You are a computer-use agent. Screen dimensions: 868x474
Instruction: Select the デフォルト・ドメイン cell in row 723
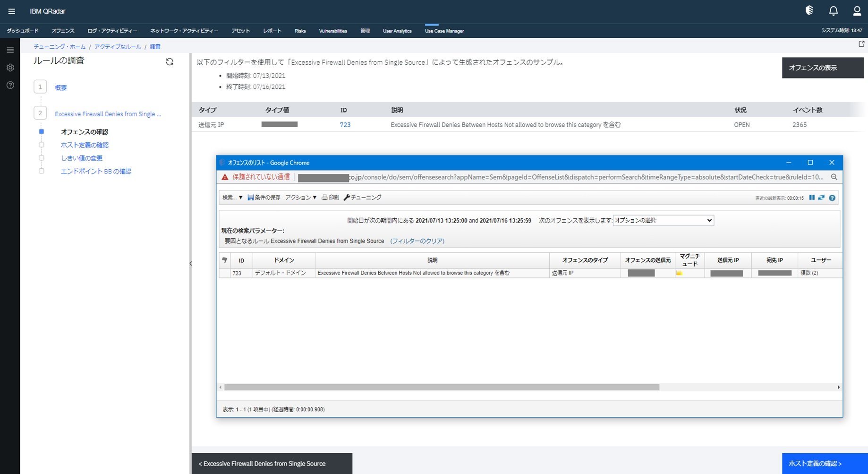(284, 273)
